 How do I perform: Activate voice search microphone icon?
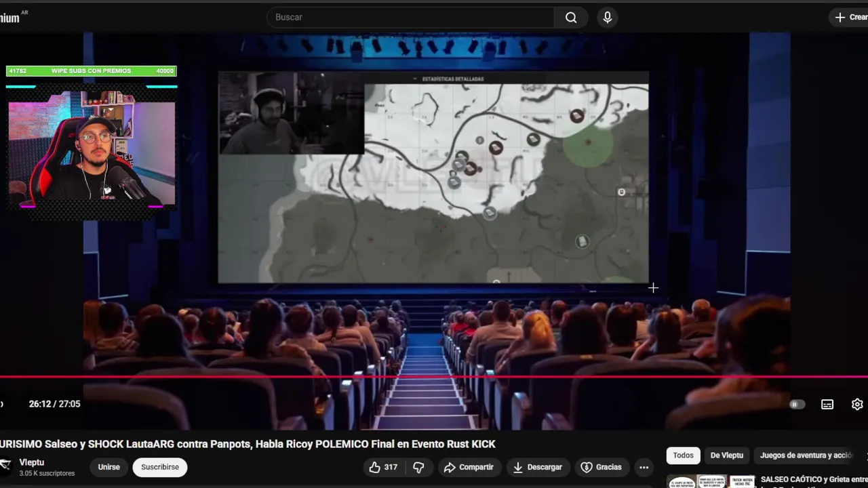(x=608, y=17)
